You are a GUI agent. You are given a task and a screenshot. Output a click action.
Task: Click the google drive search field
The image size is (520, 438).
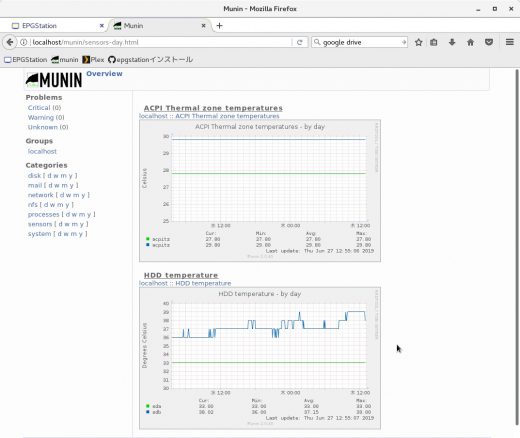[x=361, y=42]
